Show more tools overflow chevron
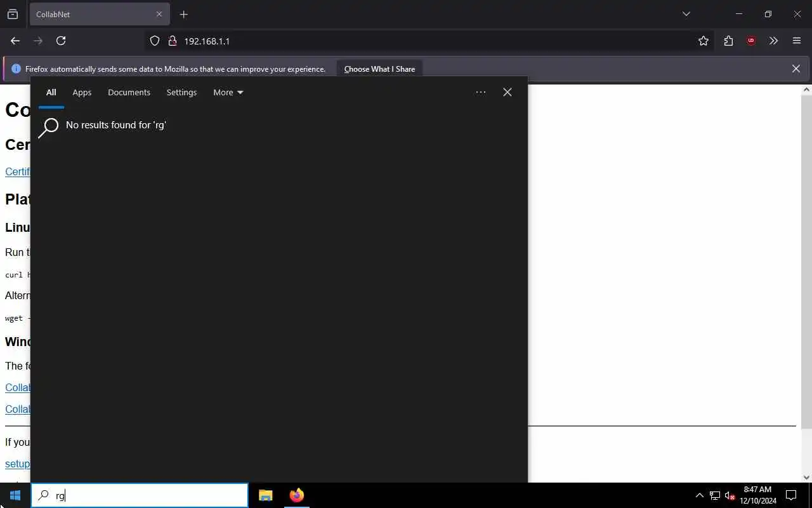 coord(773,41)
